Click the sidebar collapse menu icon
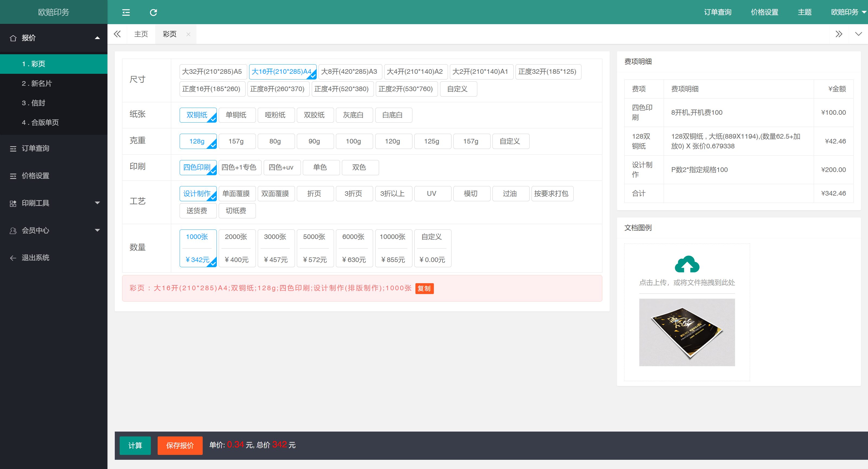The width and height of the screenshot is (868, 469). pos(126,12)
